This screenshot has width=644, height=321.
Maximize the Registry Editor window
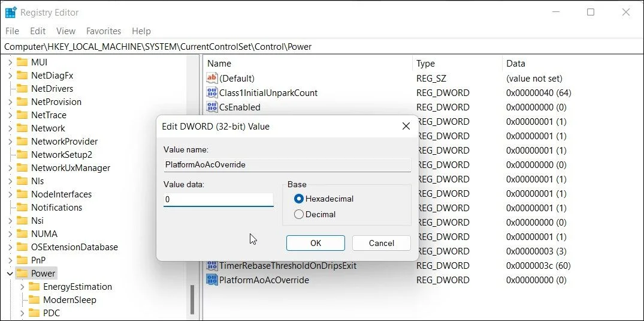[590, 13]
